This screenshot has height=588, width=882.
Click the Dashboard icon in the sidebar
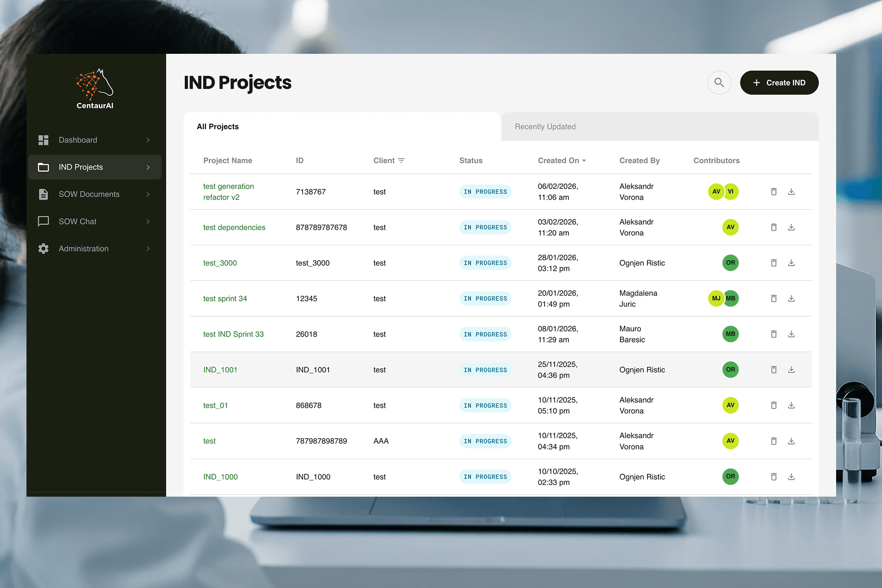43,140
